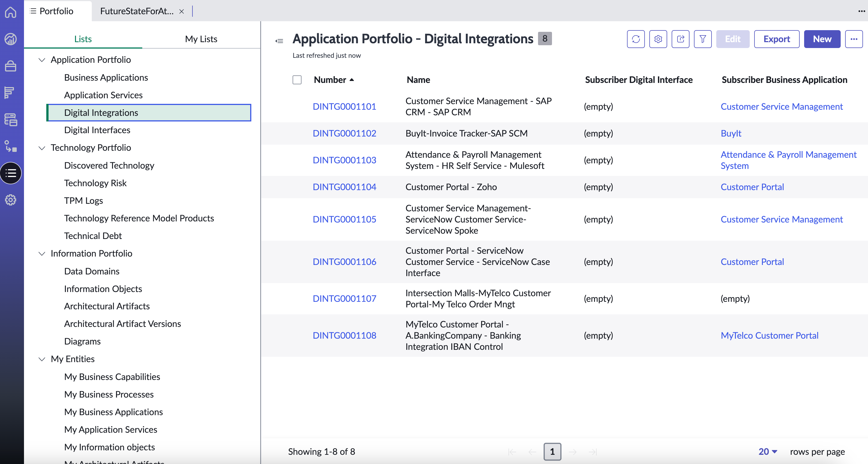The image size is (868, 464).
Task: Open record DINTG0001107
Action: (x=344, y=299)
